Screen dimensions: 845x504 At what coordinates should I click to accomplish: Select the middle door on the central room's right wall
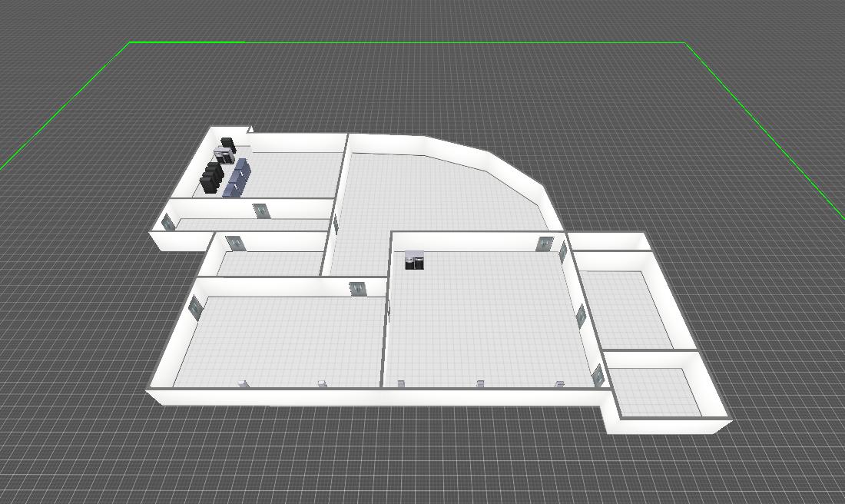point(582,315)
